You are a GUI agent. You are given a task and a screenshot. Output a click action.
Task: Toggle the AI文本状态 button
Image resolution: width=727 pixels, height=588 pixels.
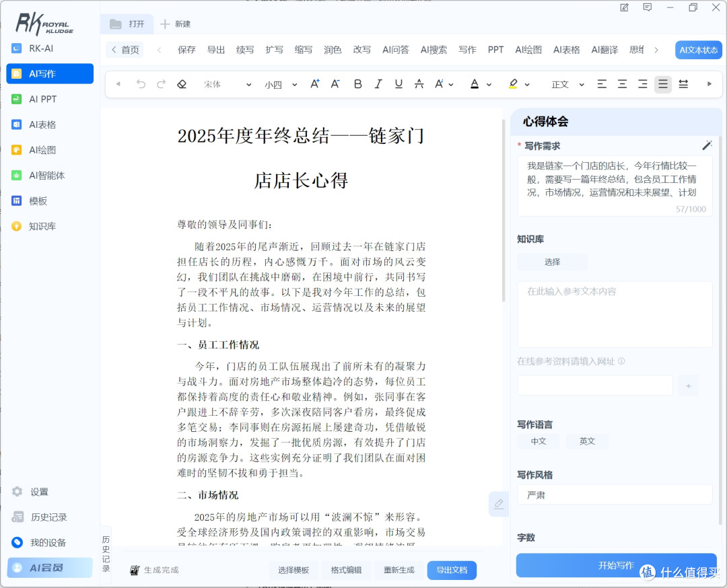coord(699,50)
